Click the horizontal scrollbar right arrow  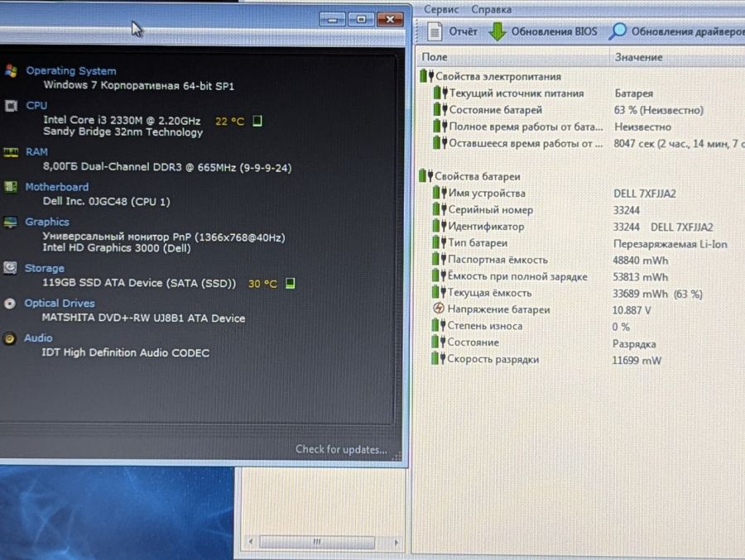point(396,542)
